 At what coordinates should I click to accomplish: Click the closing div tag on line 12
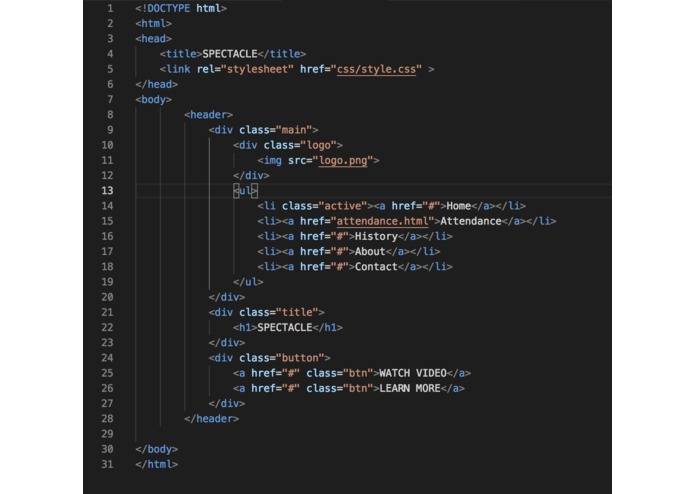click(x=251, y=175)
